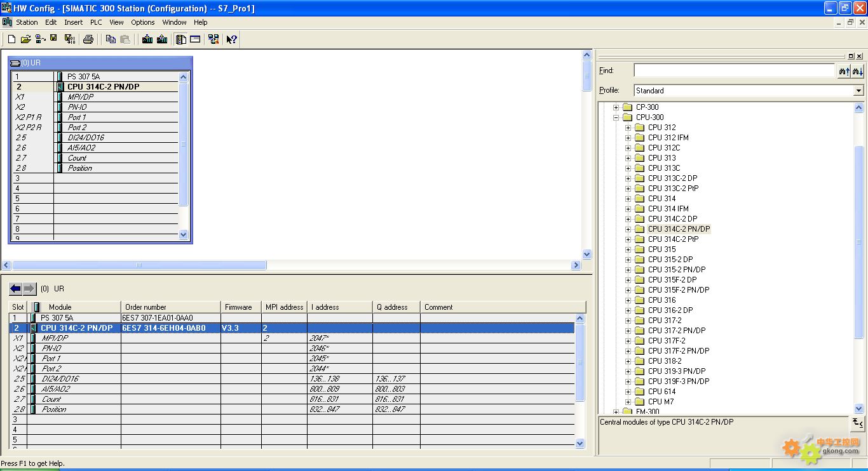Image resolution: width=868 pixels, height=471 pixels.
Task: Click the Order number column header
Action: point(171,307)
